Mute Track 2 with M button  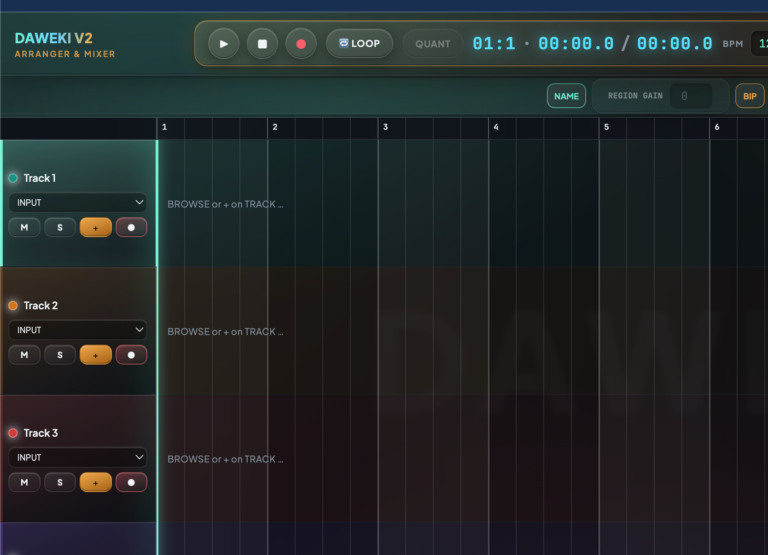click(x=24, y=355)
